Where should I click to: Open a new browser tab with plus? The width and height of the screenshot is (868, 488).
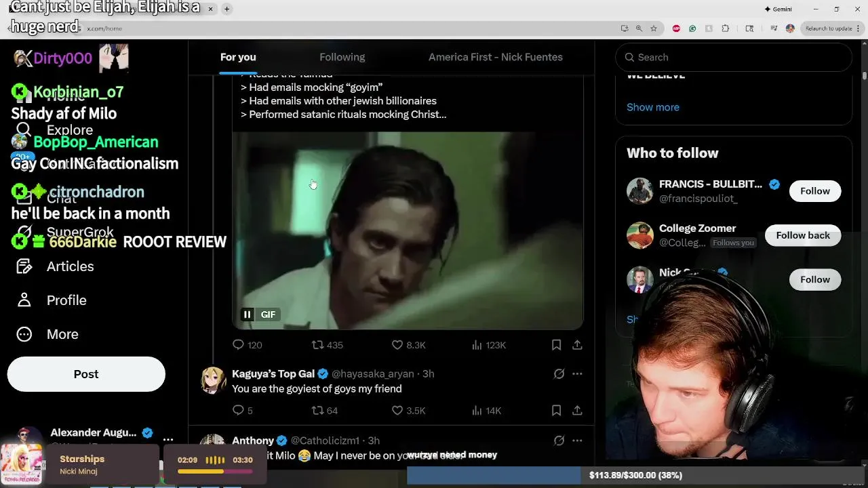(226, 9)
